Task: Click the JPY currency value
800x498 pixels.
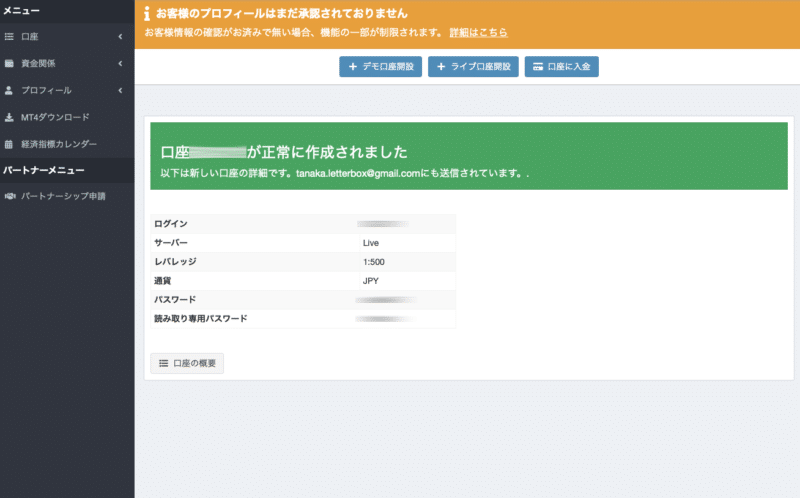Action: [x=371, y=281]
